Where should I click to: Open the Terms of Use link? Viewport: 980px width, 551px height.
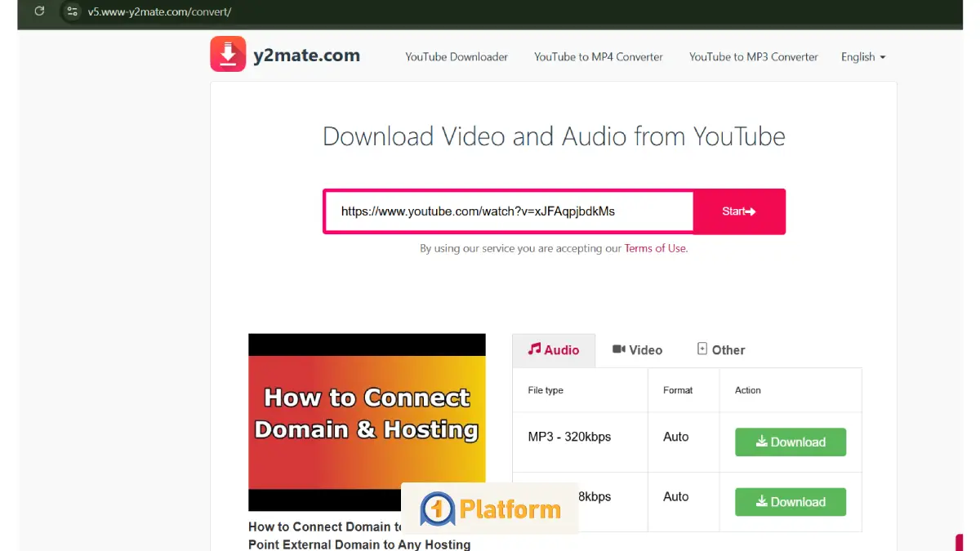[656, 248]
